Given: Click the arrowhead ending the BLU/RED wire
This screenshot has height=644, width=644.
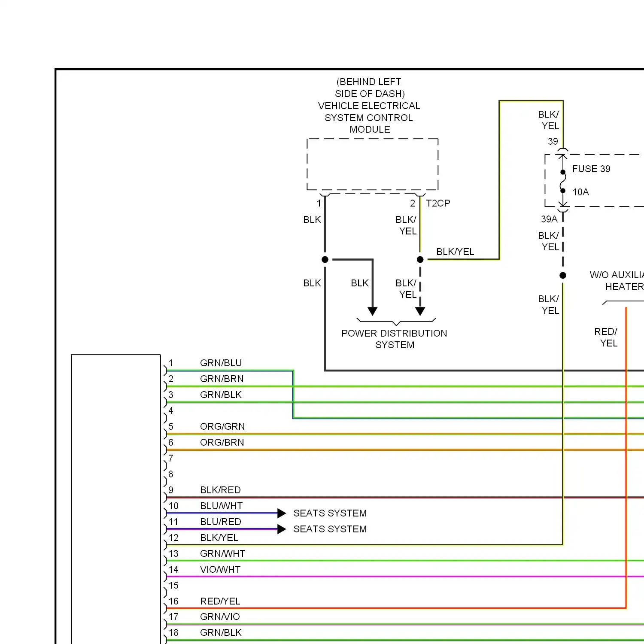Looking at the screenshot, I should (x=282, y=529).
